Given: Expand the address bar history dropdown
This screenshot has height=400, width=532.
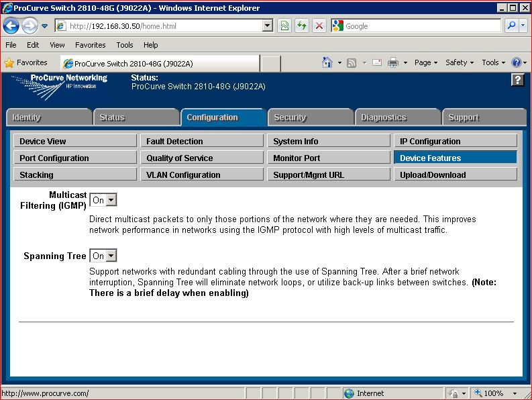Looking at the screenshot, I should pos(268,26).
